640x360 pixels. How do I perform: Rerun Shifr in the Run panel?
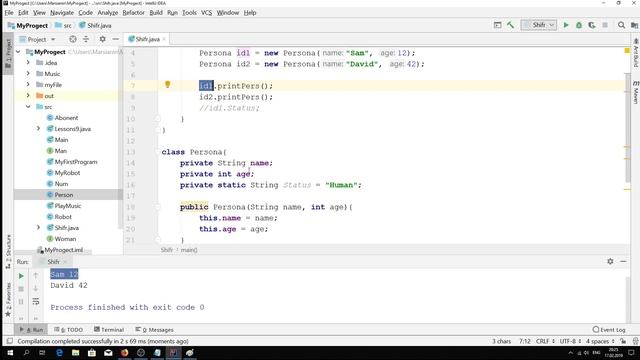tap(21, 276)
